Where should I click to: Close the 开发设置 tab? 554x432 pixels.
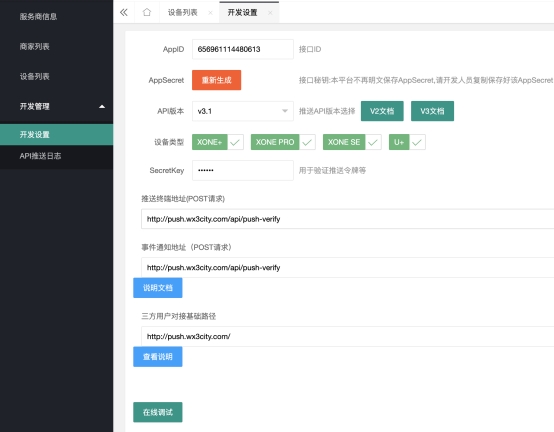pos(270,13)
